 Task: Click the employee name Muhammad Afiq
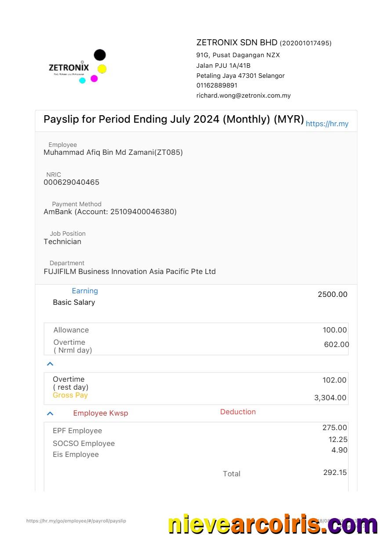pos(113,153)
